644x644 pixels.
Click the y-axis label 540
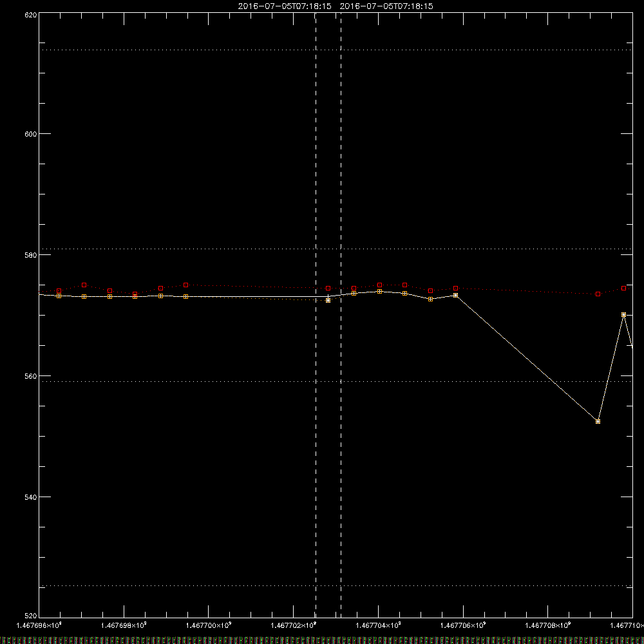click(x=31, y=497)
